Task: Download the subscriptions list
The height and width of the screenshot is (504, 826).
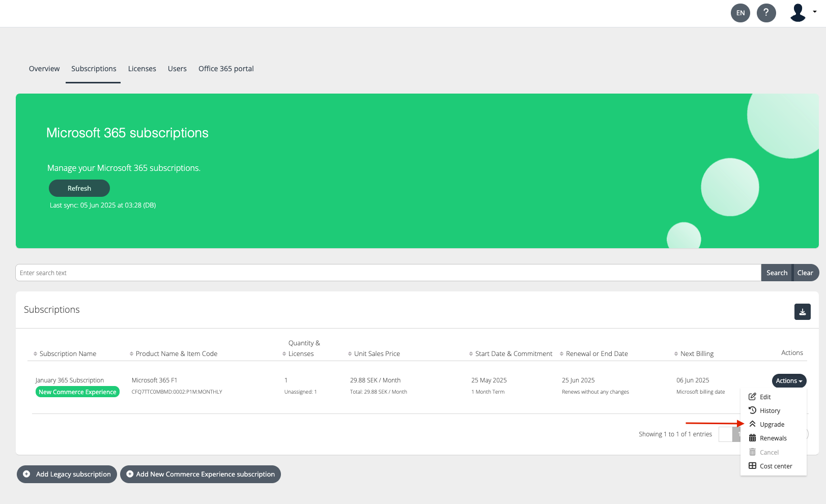Action: [x=802, y=312]
